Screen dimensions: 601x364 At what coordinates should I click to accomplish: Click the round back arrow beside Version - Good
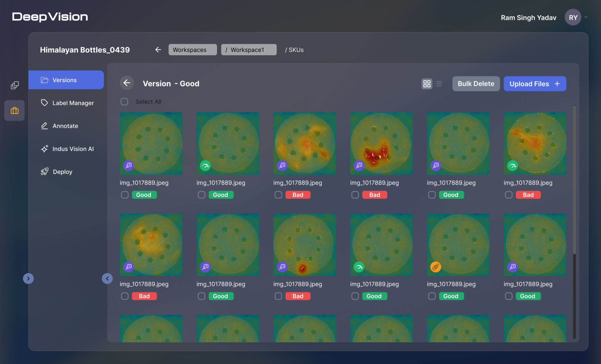127,83
